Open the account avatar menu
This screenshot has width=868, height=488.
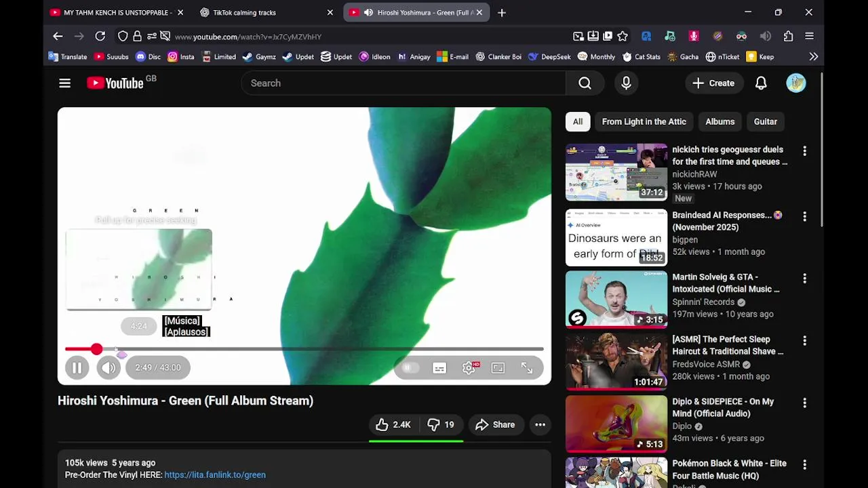point(796,83)
